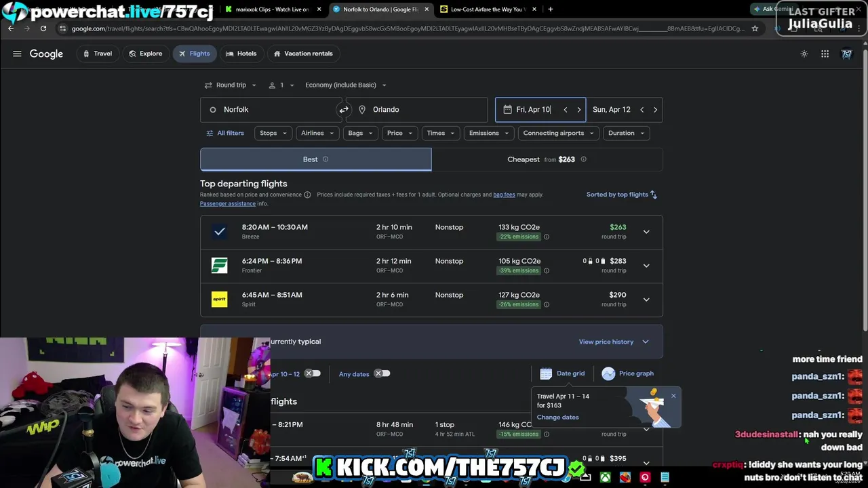
Task: Open the All filters button
Action: point(225,133)
